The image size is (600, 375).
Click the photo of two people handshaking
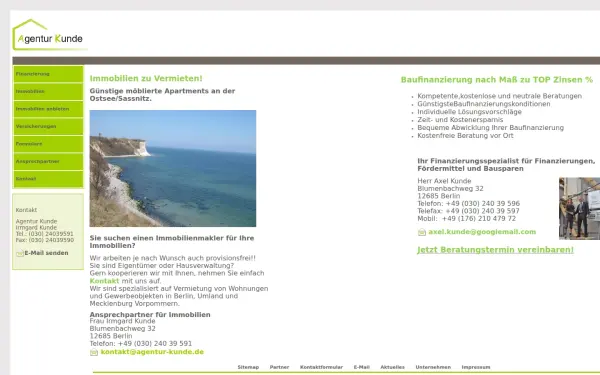[x=579, y=209]
